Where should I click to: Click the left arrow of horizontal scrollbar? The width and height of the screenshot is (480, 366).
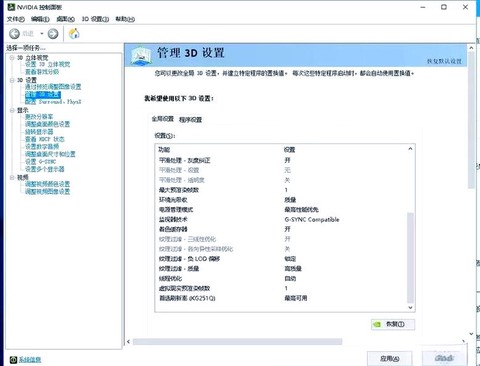click(x=128, y=341)
